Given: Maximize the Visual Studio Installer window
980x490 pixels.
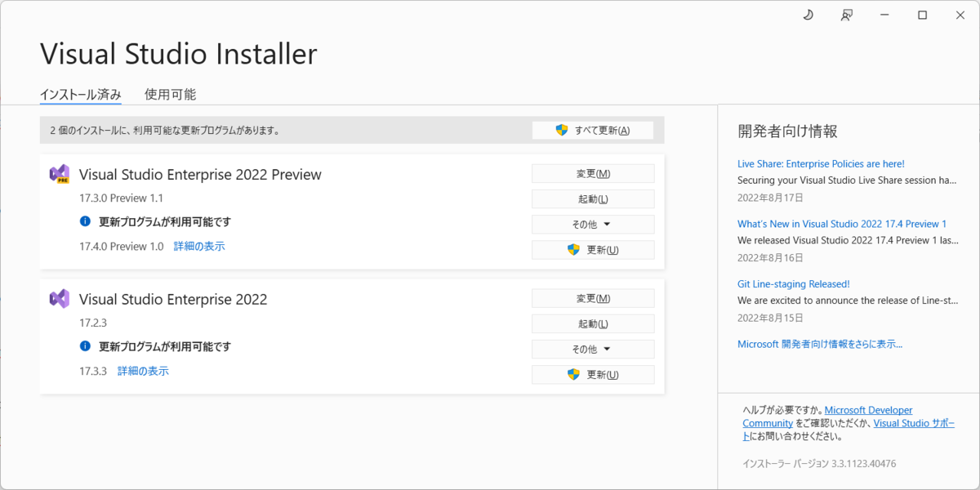Looking at the screenshot, I should 922,15.
